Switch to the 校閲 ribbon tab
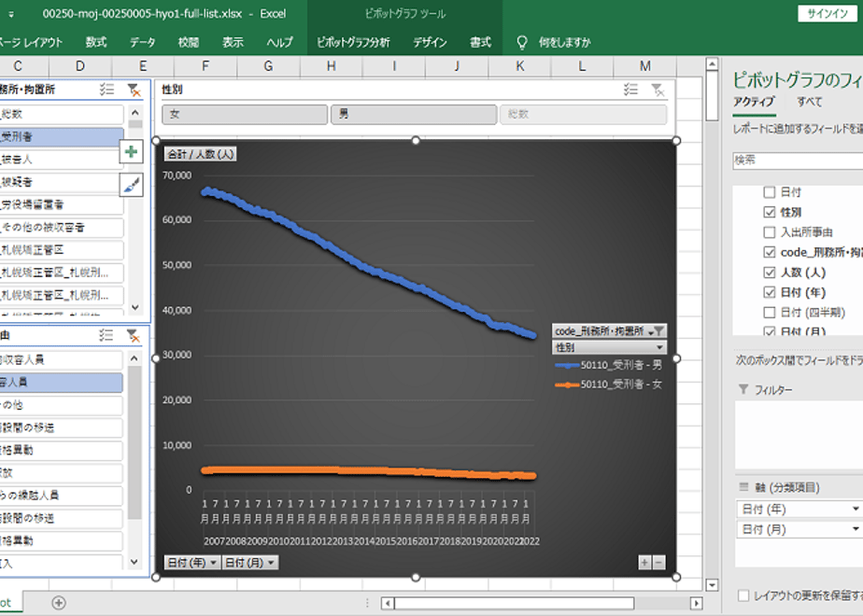This screenshot has width=863, height=616. click(189, 42)
